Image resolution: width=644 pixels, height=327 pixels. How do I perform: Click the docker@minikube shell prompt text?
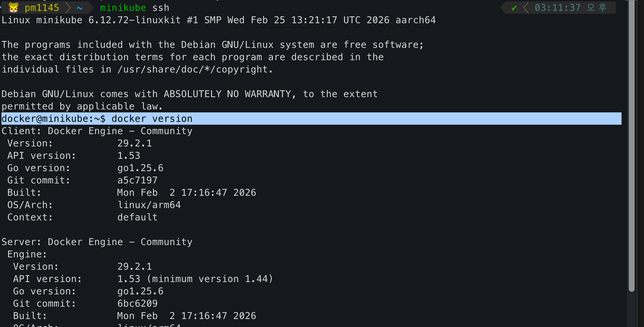53,119
